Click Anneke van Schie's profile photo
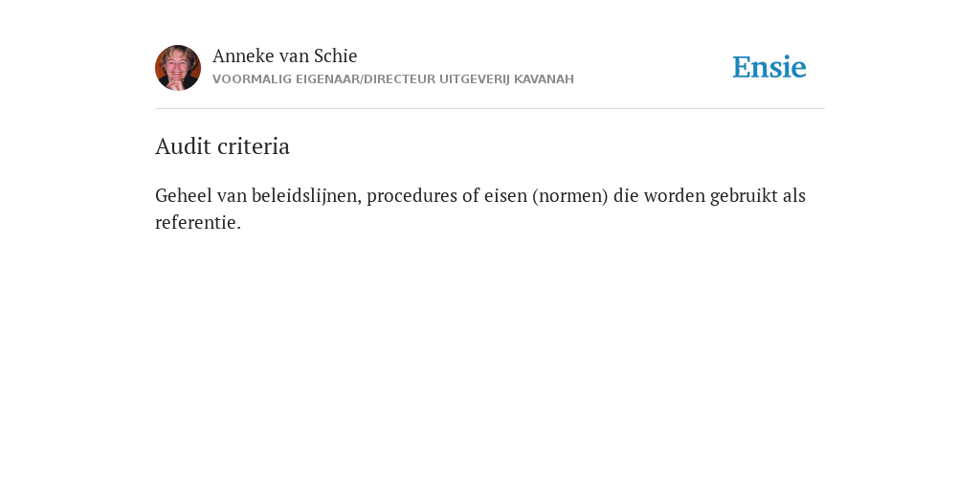This screenshot has width=980, height=490. point(177,68)
